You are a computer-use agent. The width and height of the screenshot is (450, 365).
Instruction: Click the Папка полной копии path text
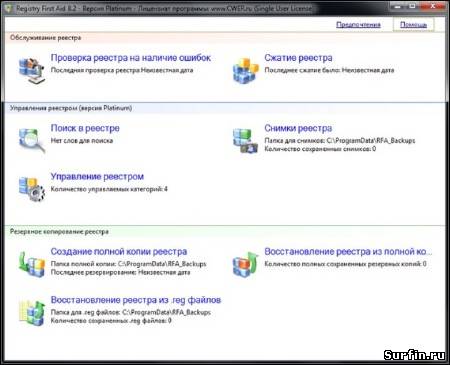coord(128,264)
